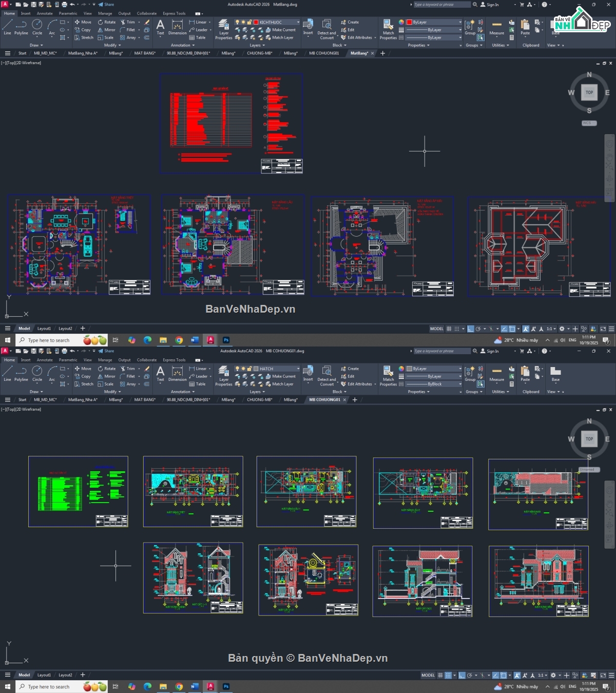Click the Photoshop icon in the lower taskbar
Screen dimensions: 616x693
pos(226,686)
